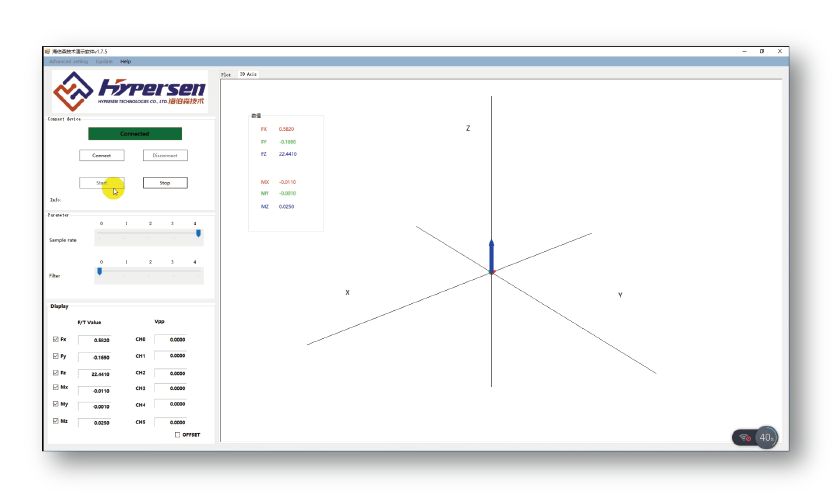
Task: Click the network status badge icon
Action: pos(746,438)
